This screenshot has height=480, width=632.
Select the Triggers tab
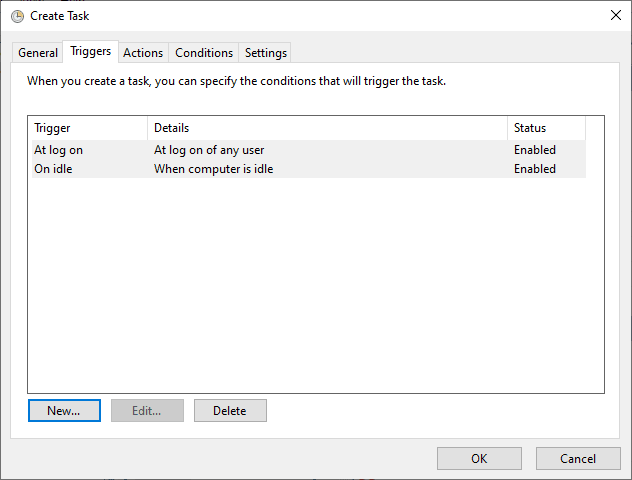(x=91, y=52)
